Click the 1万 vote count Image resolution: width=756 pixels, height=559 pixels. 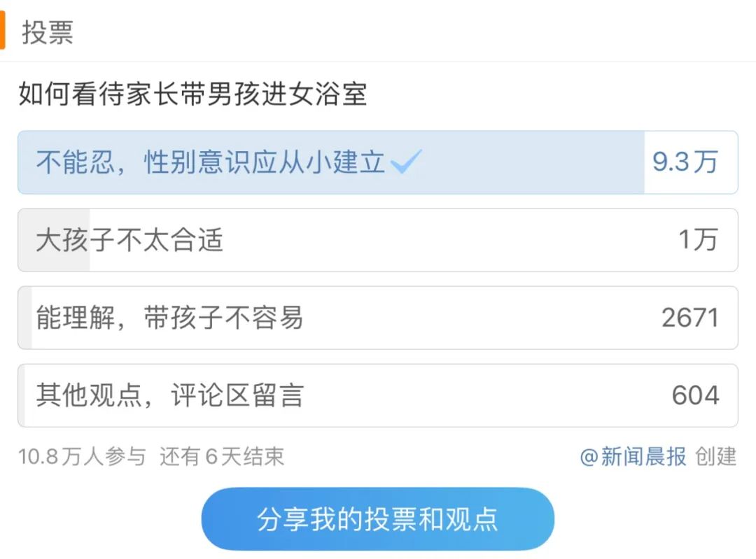pos(698,240)
